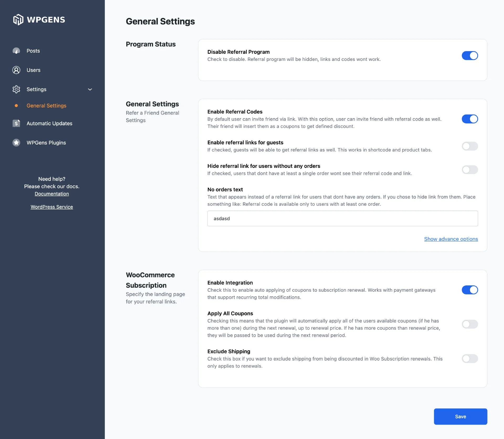Enable the Exclude Shipping toggle
This screenshot has height=439, width=504.
(470, 359)
